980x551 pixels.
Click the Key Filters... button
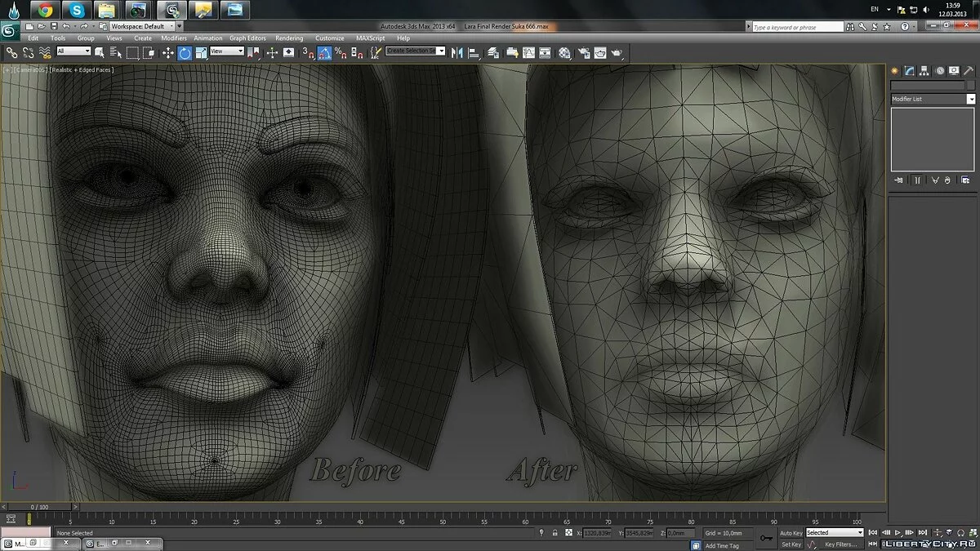pos(840,544)
